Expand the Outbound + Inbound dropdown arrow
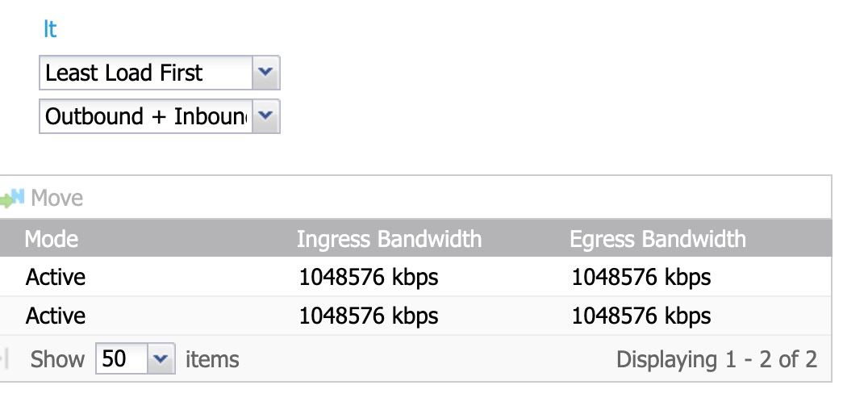Viewport: 868px width, 402px height. pos(265,116)
